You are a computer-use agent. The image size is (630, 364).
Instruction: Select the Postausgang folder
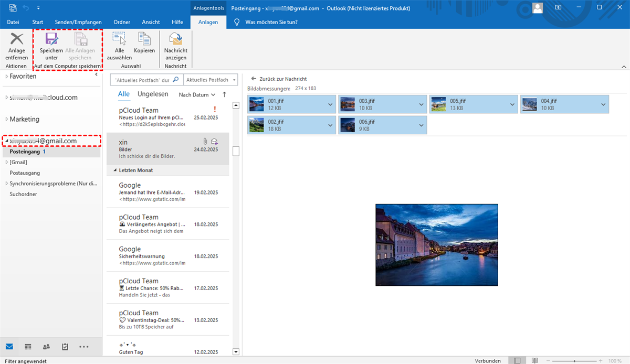click(25, 173)
